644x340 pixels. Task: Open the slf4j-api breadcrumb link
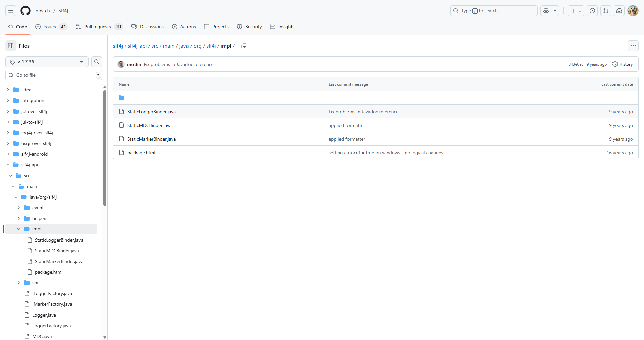(137, 46)
